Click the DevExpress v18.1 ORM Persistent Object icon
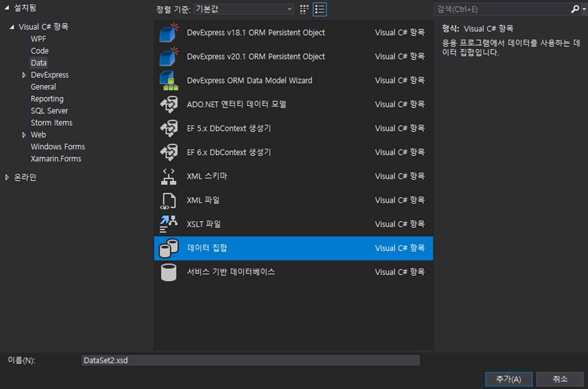Image resolution: width=588 pixels, height=389 pixels. [169, 33]
